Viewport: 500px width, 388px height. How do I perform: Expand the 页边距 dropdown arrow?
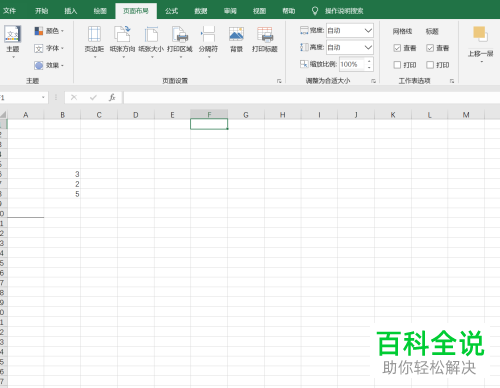tap(95, 57)
